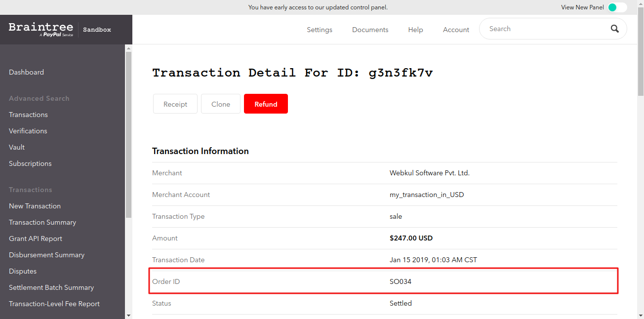644x319 pixels.
Task: Click the search magnifier icon
Action: coord(615,29)
